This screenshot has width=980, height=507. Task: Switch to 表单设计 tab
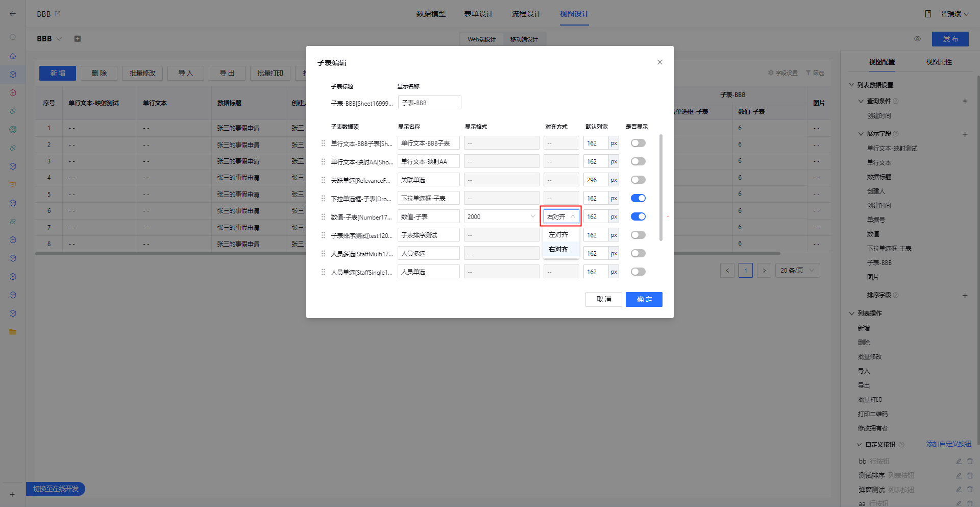click(x=479, y=14)
